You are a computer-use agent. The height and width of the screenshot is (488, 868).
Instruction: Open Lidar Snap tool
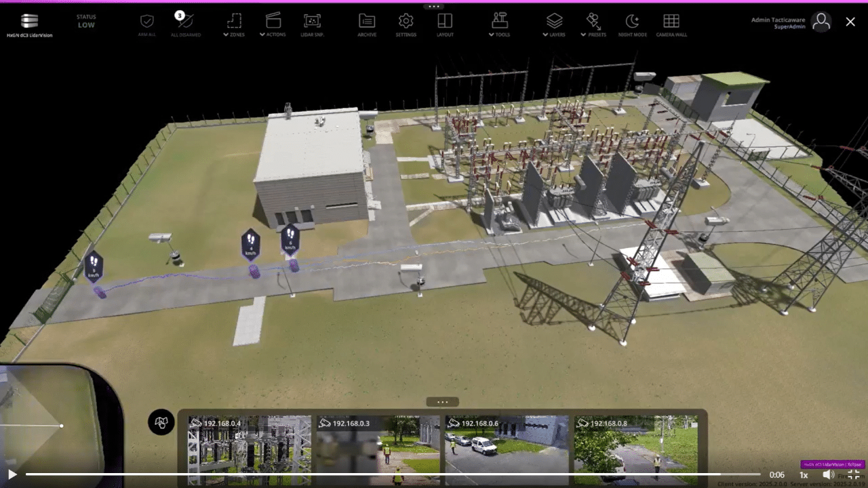tap(312, 22)
